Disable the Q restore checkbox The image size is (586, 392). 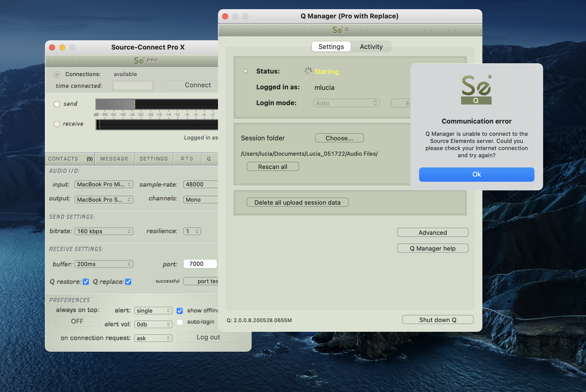coord(86,282)
